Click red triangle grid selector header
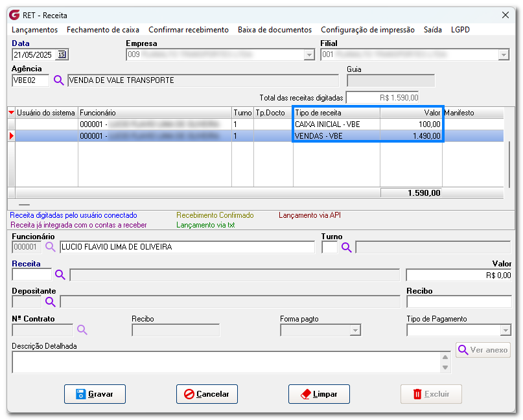 [x=11, y=113]
